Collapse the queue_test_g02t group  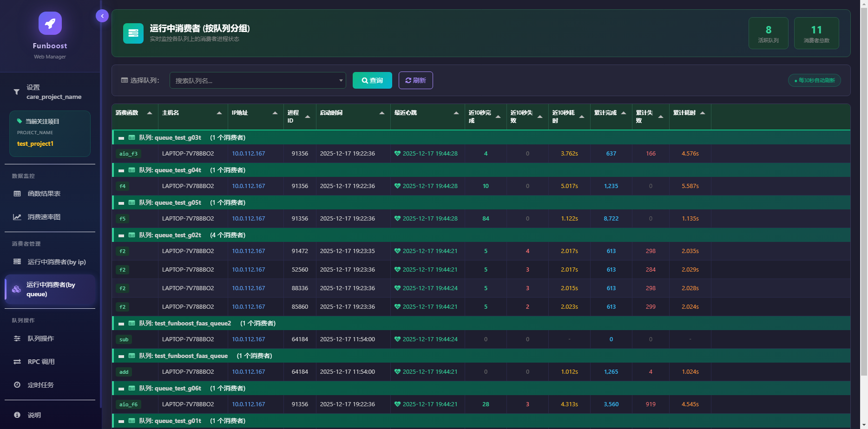(x=121, y=235)
